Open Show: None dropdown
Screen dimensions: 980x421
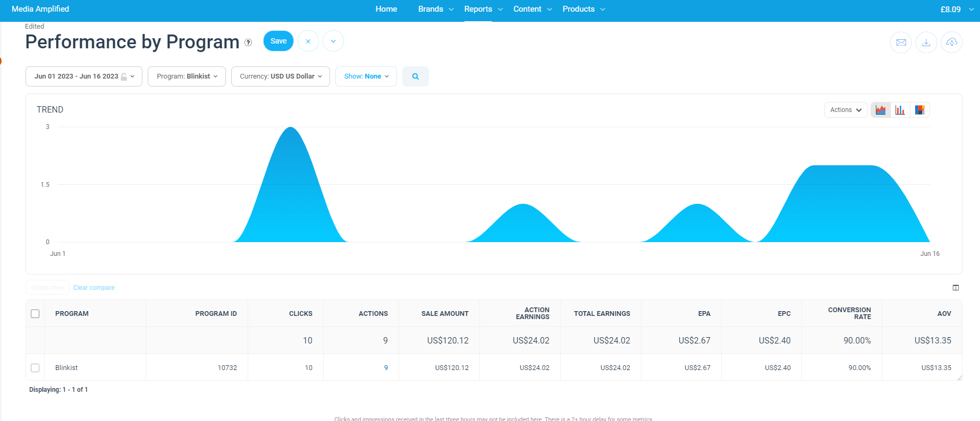pyautogui.click(x=366, y=76)
